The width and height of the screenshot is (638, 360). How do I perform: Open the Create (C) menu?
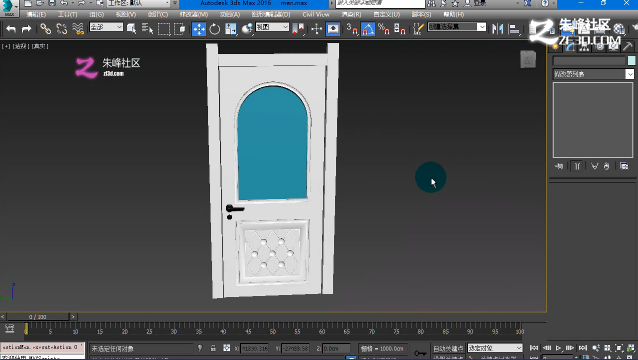tap(157, 15)
